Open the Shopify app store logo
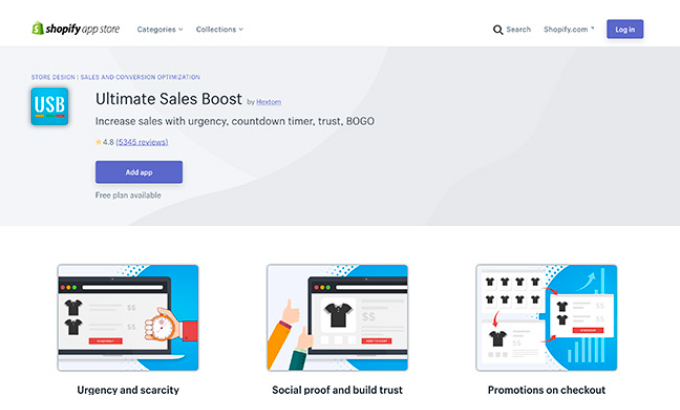 [x=76, y=29]
